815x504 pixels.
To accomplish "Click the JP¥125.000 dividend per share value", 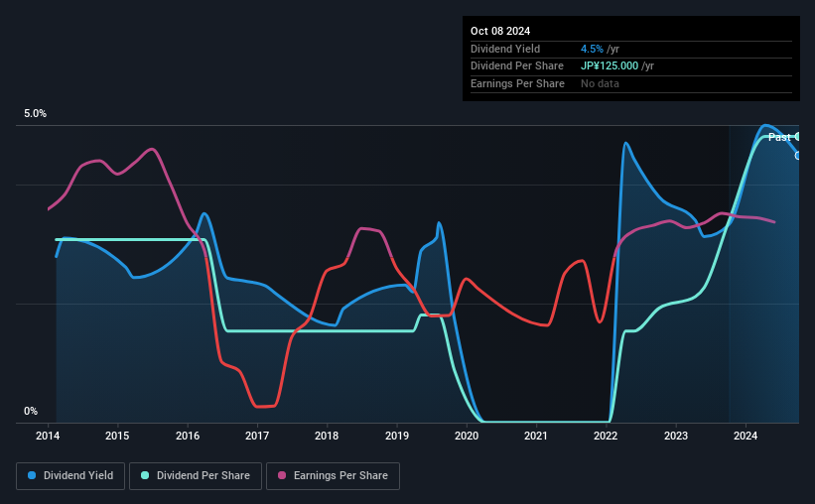I will coord(610,66).
